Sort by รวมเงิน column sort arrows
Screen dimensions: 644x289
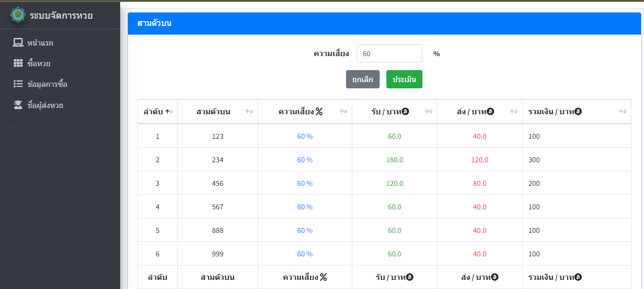point(622,111)
